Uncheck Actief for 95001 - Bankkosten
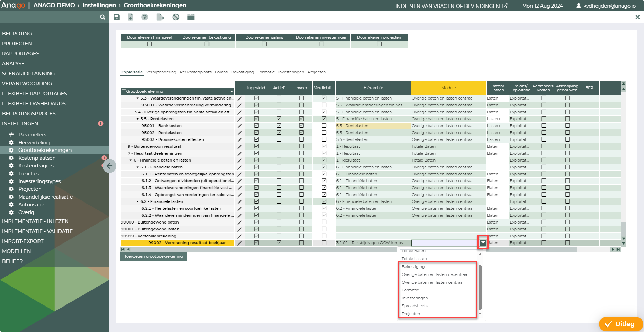The height and width of the screenshot is (332, 644). pos(279,126)
